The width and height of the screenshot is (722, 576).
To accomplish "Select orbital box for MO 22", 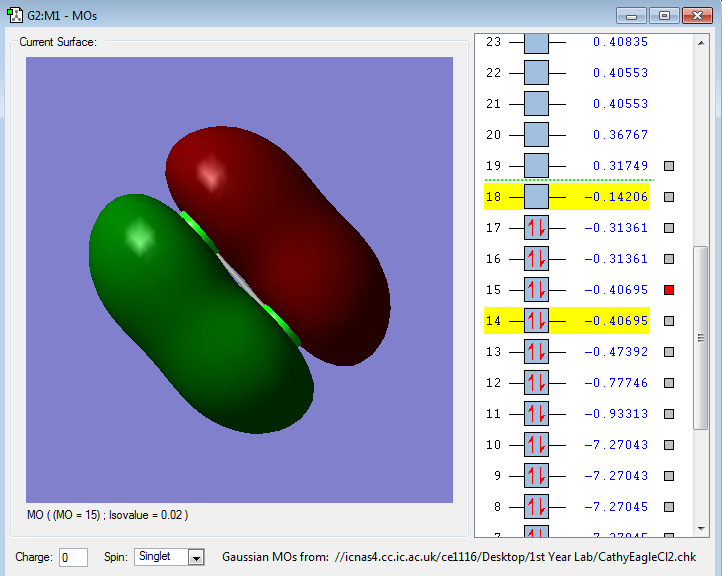I will coord(536,73).
